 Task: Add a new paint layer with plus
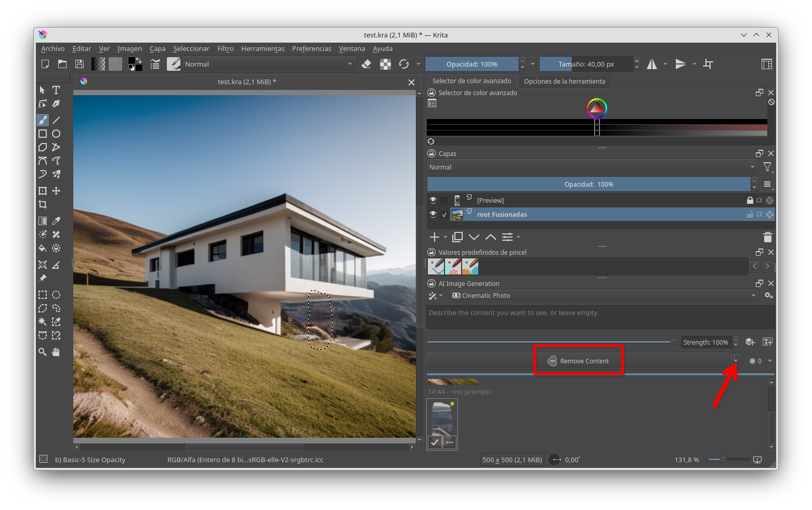pos(435,237)
